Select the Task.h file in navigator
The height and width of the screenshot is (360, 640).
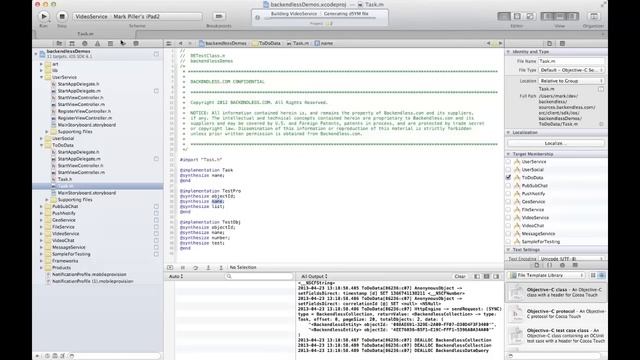(x=64, y=179)
